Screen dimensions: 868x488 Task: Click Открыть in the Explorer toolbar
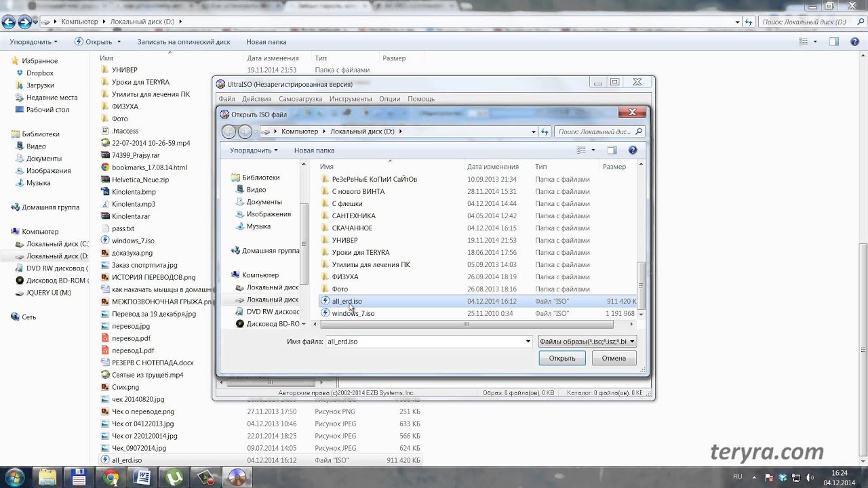(x=94, y=41)
